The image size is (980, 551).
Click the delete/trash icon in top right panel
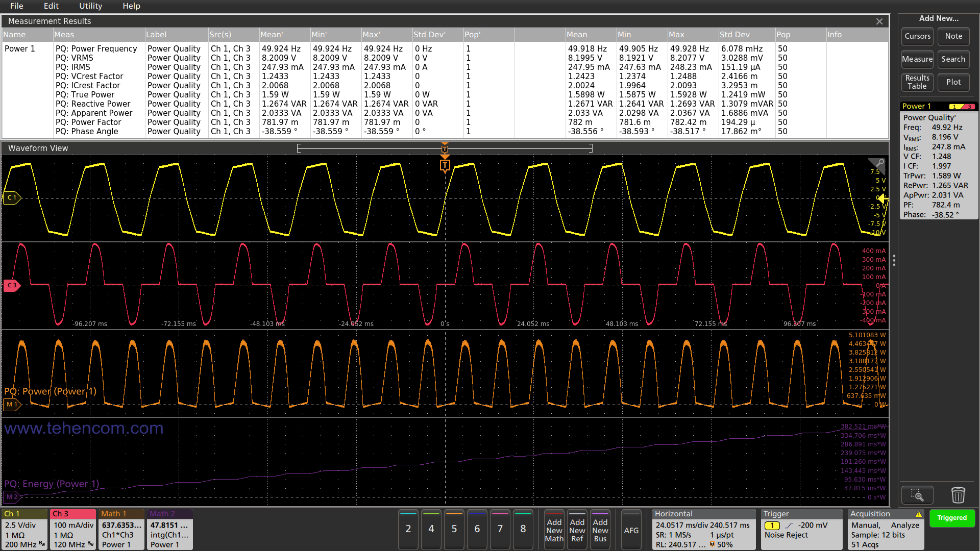pyautogui.click(x=957, y=495)
